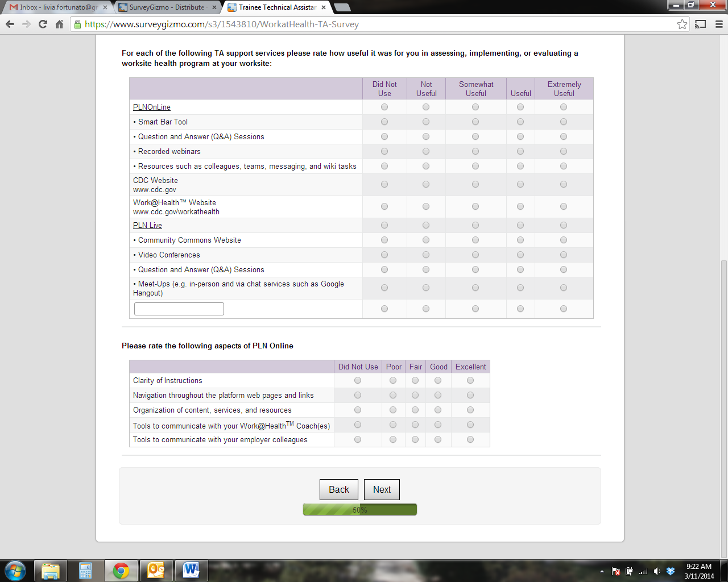Rate Video Conferences as Somewhat Useful
Viewport: 728px width, 582px height.
(x=475, y=255)
